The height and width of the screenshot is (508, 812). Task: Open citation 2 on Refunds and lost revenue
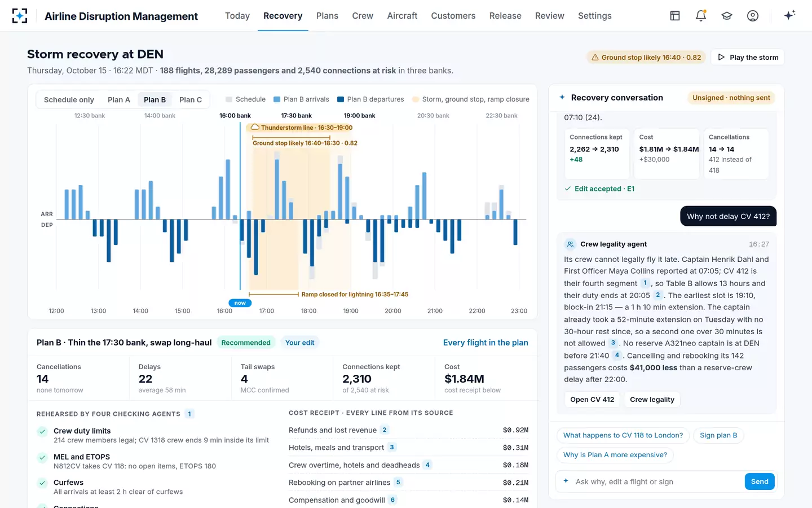pyautogui.click(x=385, y=430)
